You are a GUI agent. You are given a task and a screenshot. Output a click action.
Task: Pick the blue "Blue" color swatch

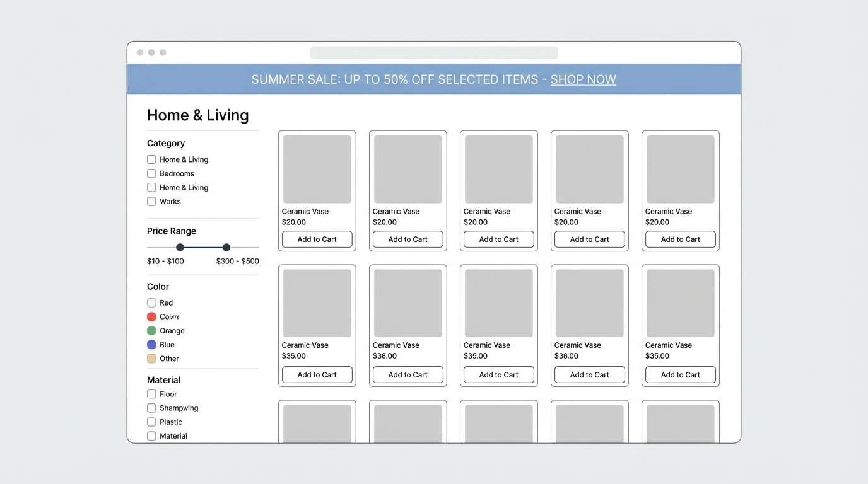(x=151, y=344)
